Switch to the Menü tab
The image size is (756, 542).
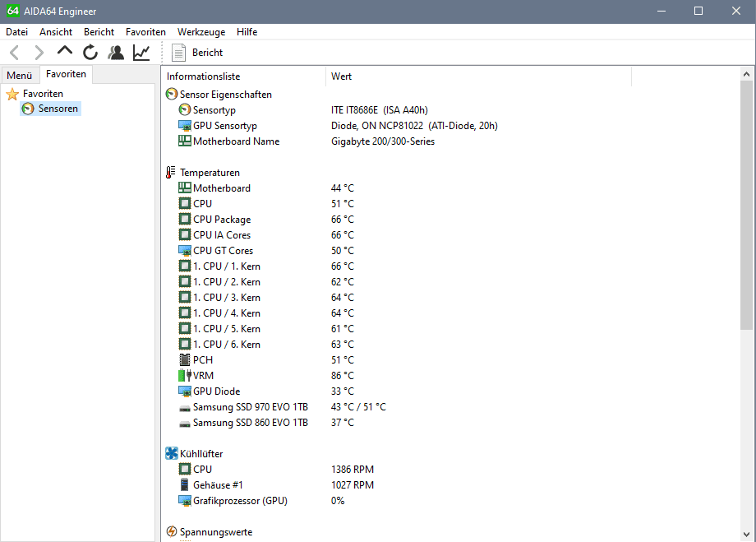19,76
